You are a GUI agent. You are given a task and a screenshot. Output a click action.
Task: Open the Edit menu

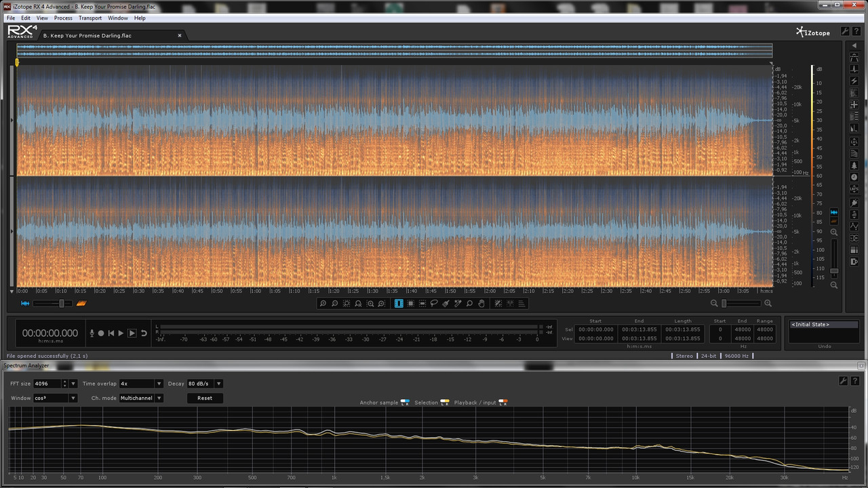(25, 18)
